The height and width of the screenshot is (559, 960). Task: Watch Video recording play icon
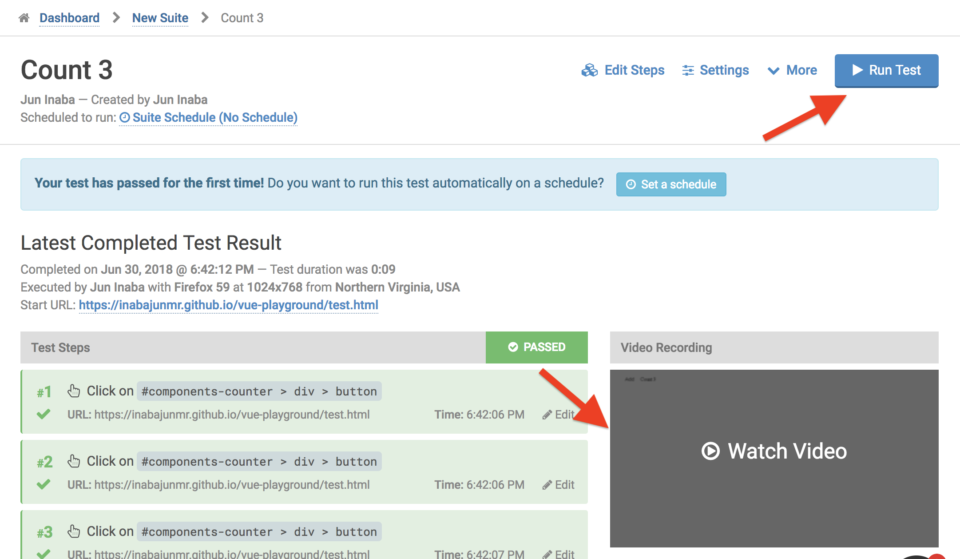point(710,451)
